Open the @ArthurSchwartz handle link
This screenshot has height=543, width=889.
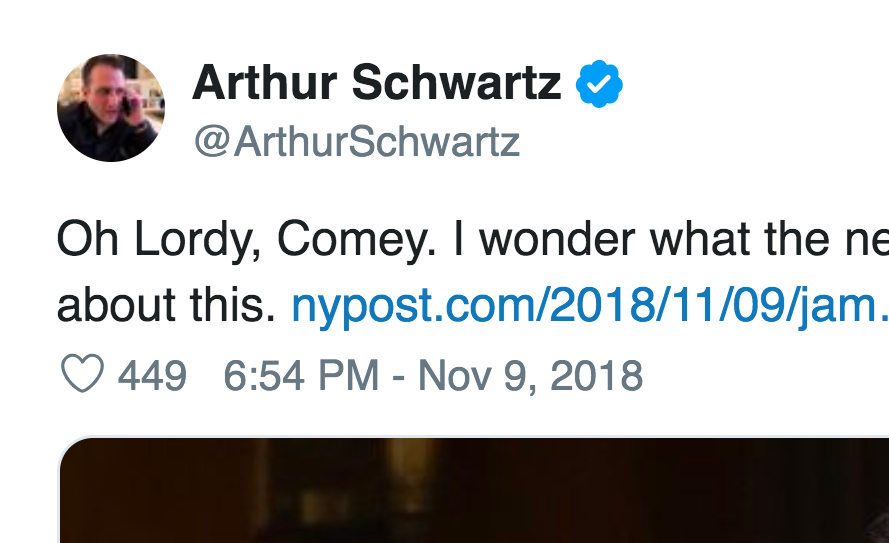pos(356,142)
